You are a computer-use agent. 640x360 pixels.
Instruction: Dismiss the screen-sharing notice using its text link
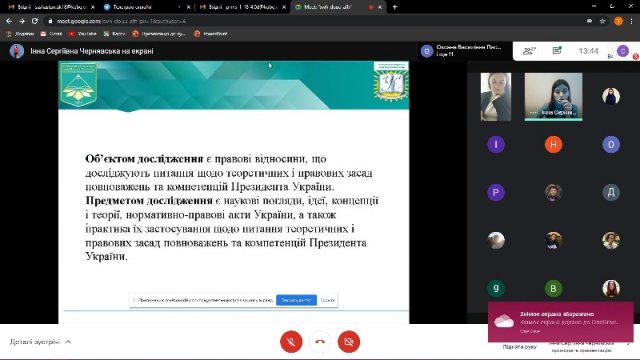coord(327,300)
